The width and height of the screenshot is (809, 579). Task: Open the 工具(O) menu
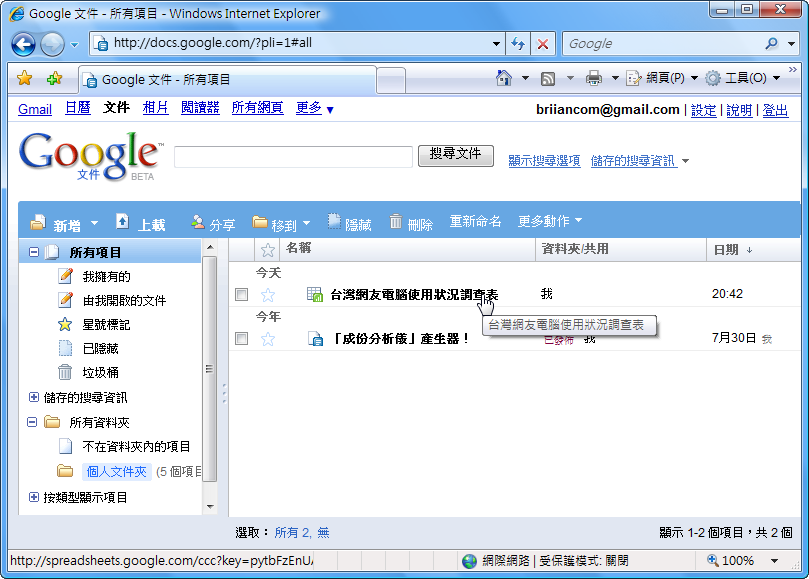pyautogui.click(x=742, y=78)
